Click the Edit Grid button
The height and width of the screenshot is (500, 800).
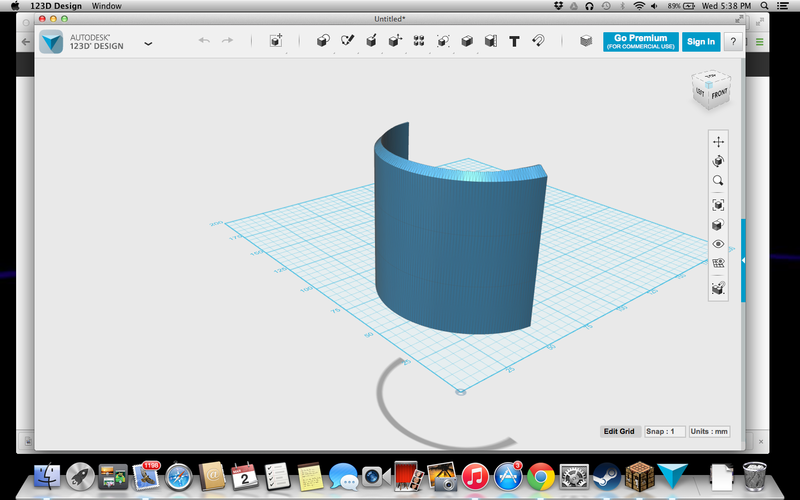coord(619,431)
